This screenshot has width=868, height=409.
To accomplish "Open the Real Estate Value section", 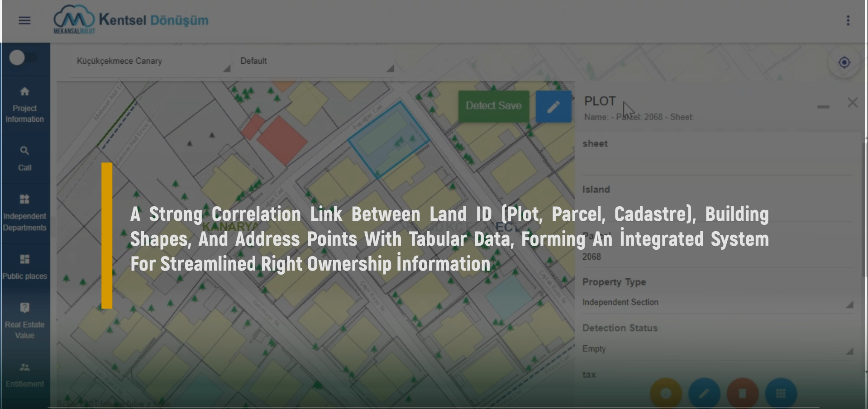I will point(25,321).
